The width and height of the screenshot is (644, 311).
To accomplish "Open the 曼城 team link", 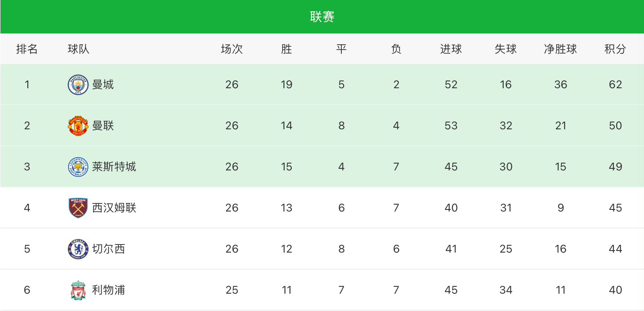I will click(103, 85).
